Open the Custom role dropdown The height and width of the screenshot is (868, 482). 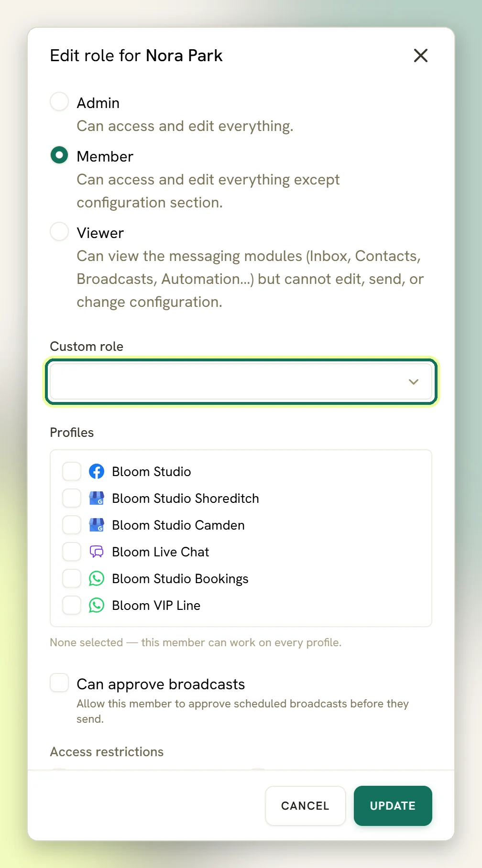click(241, 381)
